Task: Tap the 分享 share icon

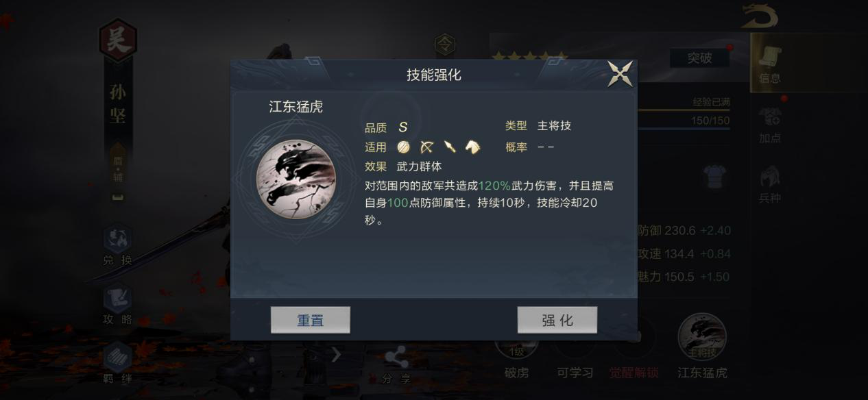Action: pos(396,365)
